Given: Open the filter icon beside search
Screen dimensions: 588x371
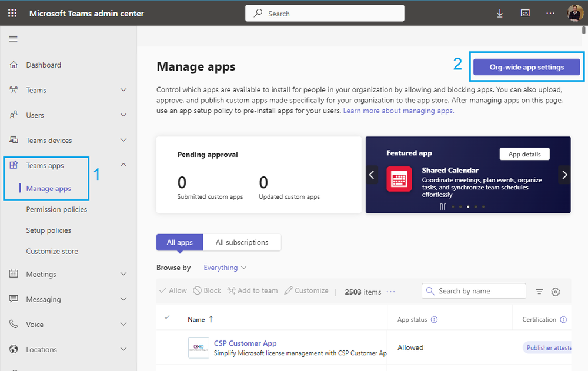Looking at the screenshot, I should pyautogui.click(x=539, y=292).
